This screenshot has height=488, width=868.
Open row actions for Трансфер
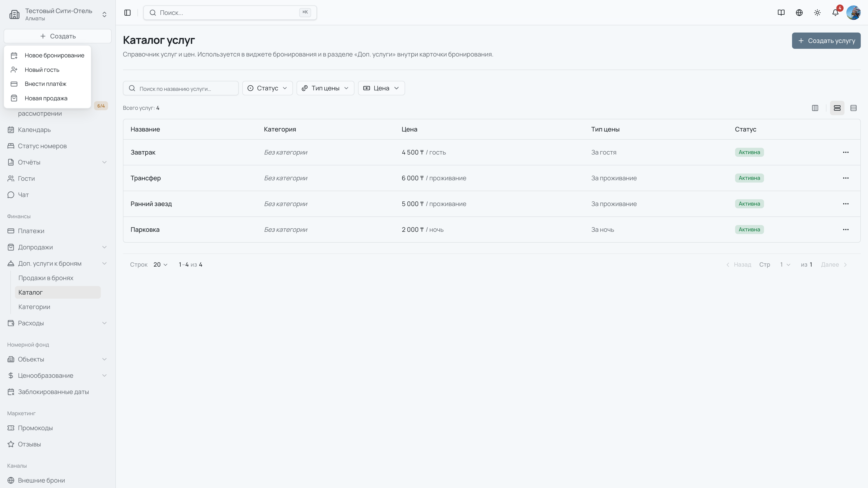click(846, 178)
